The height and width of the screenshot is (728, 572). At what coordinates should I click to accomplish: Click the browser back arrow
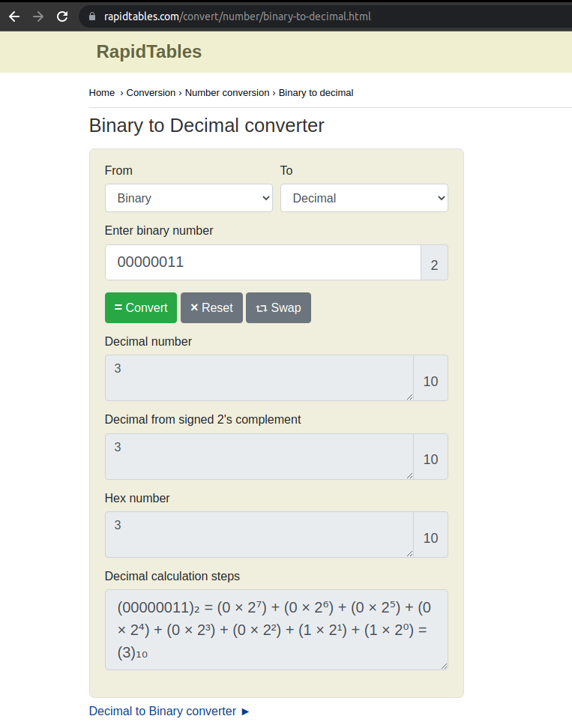[14, 16]
